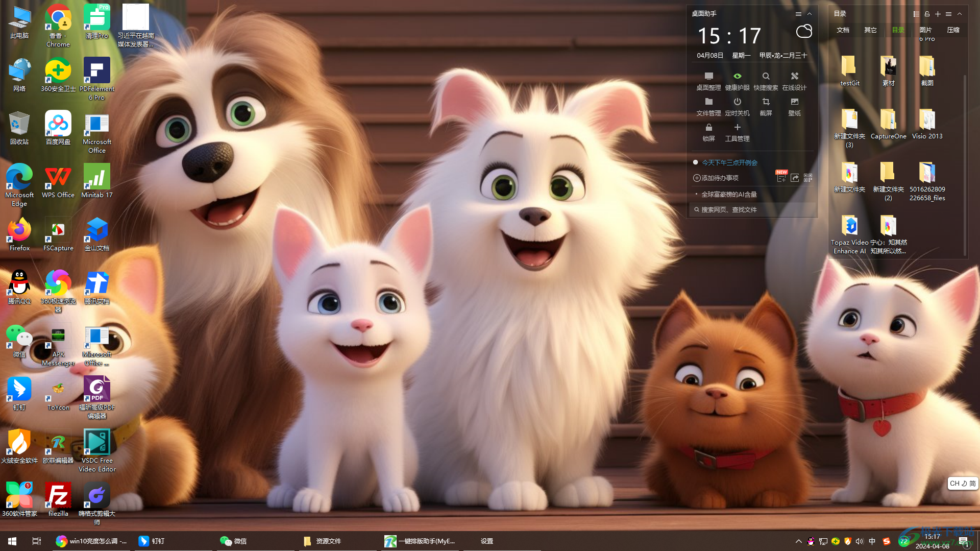
Task: Toggle 健康护眼 eye protection mode
Action: [x=737, y=81]
